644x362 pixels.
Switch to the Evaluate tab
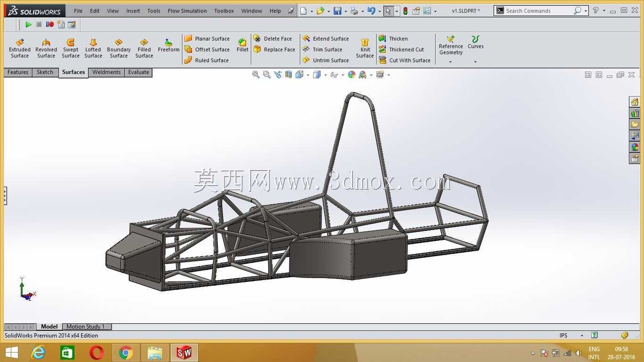coord(139,72)
